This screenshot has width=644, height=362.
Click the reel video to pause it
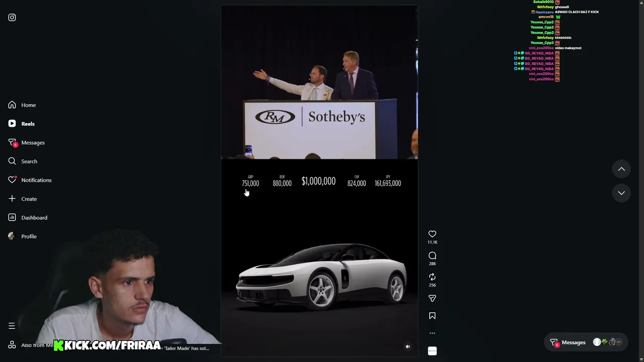point(319,181)
